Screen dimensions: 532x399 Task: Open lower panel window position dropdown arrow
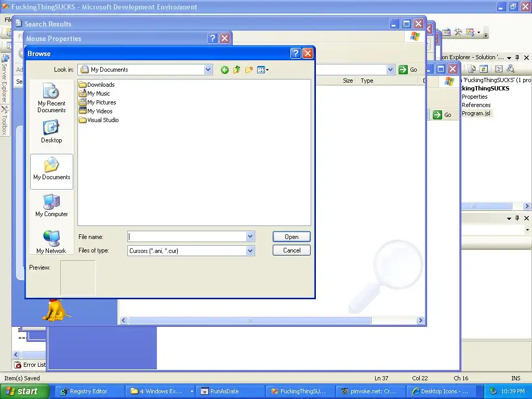(509, 218)
